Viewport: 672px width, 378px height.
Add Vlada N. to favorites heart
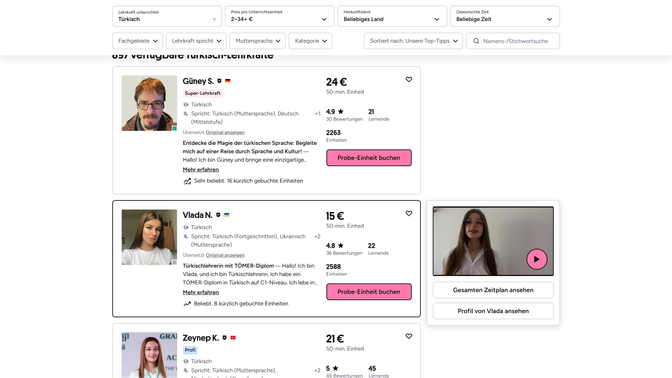tap(409, 213)
